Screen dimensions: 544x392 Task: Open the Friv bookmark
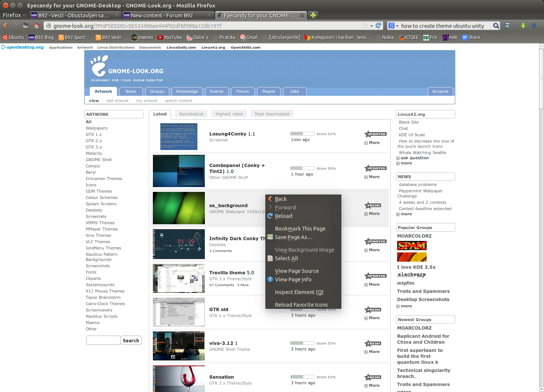tap(430, 37)
